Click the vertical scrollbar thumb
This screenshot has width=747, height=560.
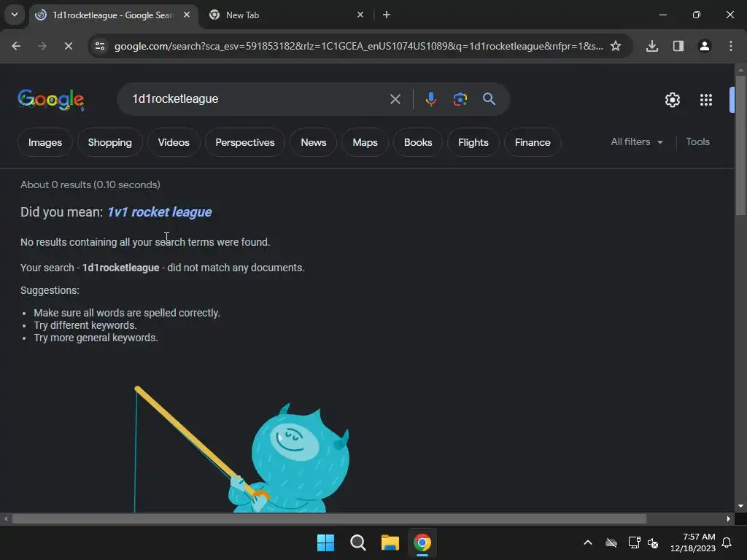click(x=740, y=145)
